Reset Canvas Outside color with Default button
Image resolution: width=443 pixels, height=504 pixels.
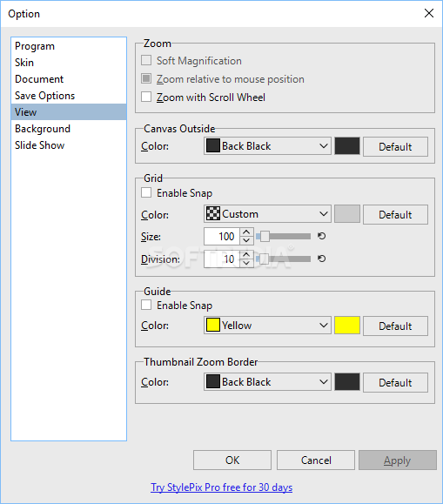tap(395, 146)
